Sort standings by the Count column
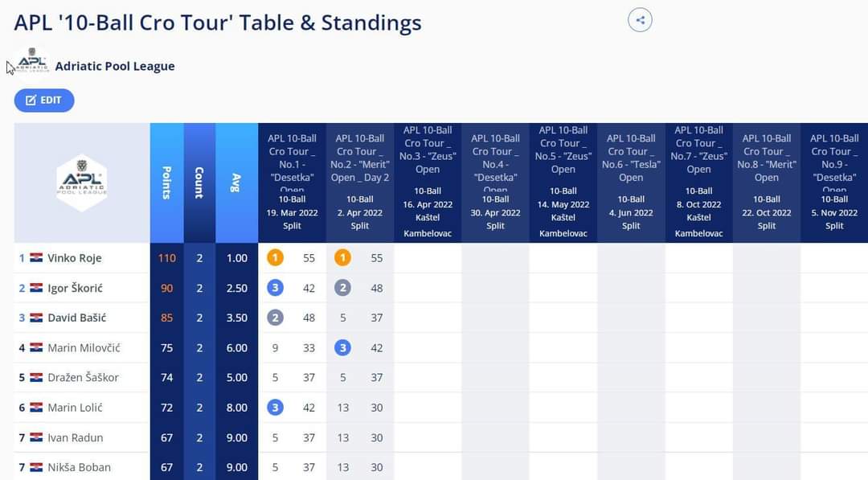This screenshot has width=868, height=480. coord(199,183)
